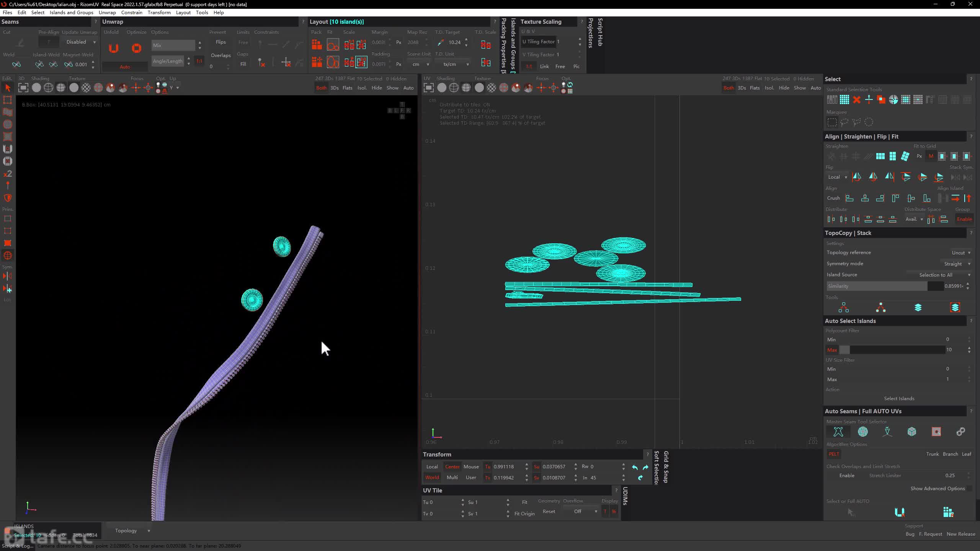
Task: Click the Isol. button in 3D viewport
Action: click(x=362, y=88)
